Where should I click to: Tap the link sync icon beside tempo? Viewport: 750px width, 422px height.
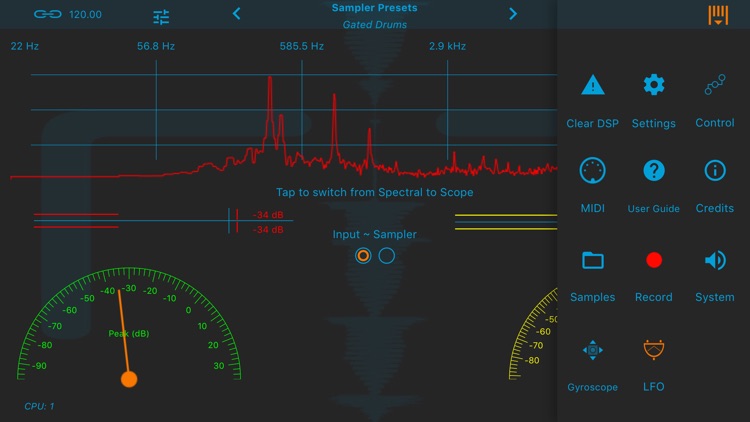click(47, 14)
